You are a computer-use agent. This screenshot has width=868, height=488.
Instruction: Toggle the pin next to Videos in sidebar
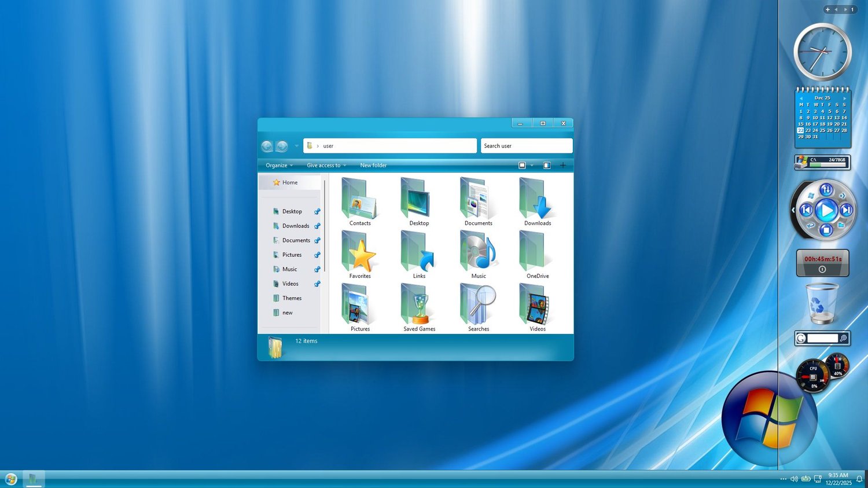(317, 284)
